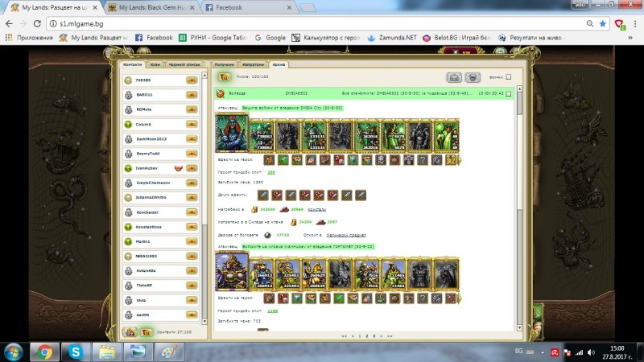Go to page 3 in the pagination
This screenshot has height=362, width=644.
click(372, 335)
